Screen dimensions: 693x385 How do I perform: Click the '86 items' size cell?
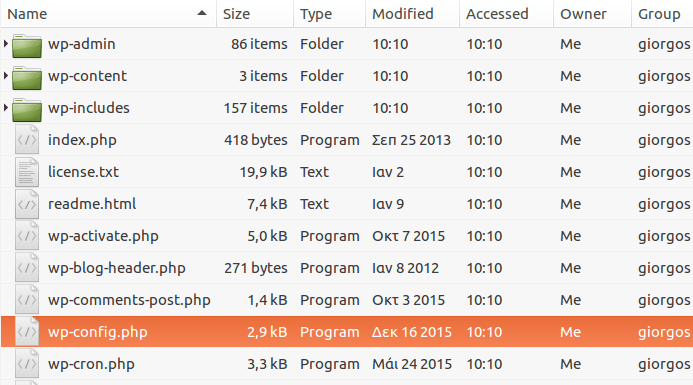[259, 44]
